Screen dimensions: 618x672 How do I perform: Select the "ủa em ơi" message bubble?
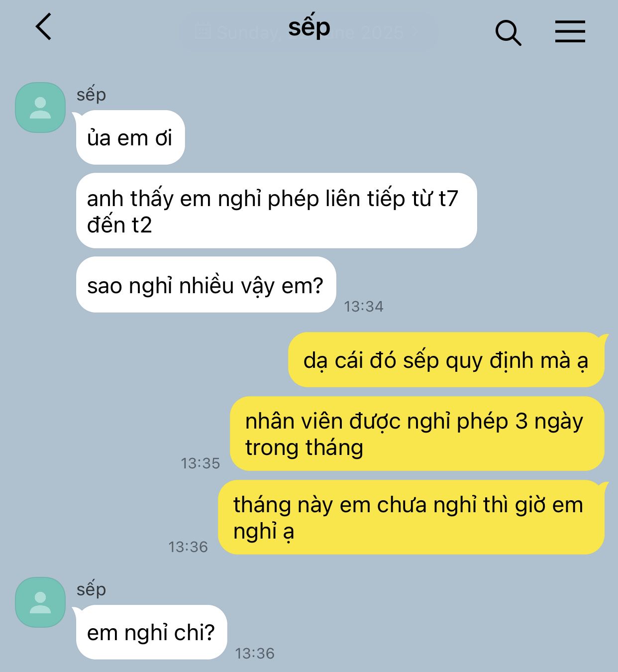coord(130,137)
